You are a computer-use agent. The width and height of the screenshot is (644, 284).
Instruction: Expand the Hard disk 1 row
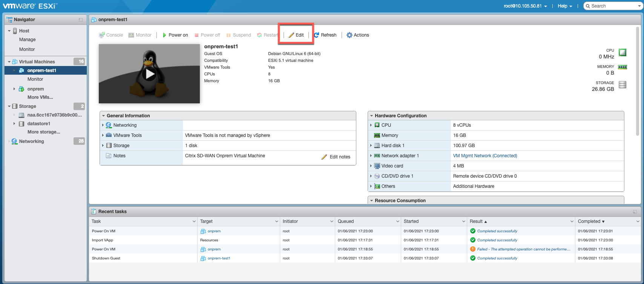371,146
